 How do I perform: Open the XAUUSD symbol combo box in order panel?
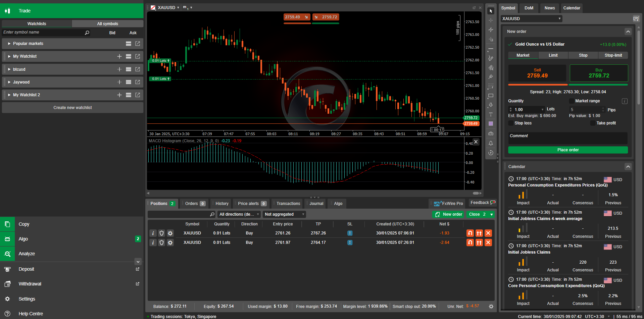coord(531,19)
